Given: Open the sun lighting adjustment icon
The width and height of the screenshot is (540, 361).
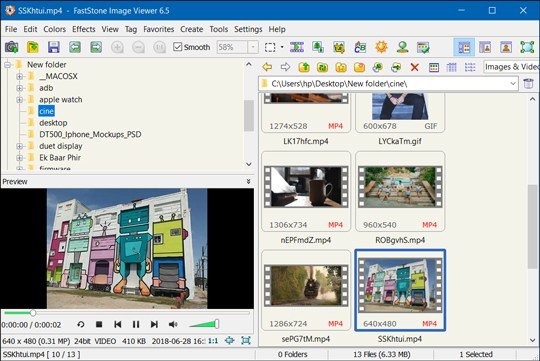Looking at the screenshot, I should point(381,47).
